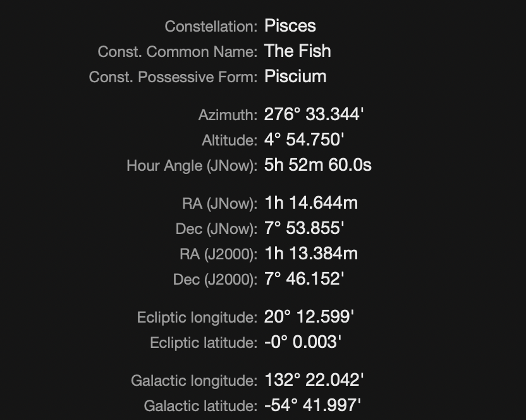Click the Hour Angle (JNow) label
Image resolution: width=526 pixels, height=420 pixels.
pos(192,166)
